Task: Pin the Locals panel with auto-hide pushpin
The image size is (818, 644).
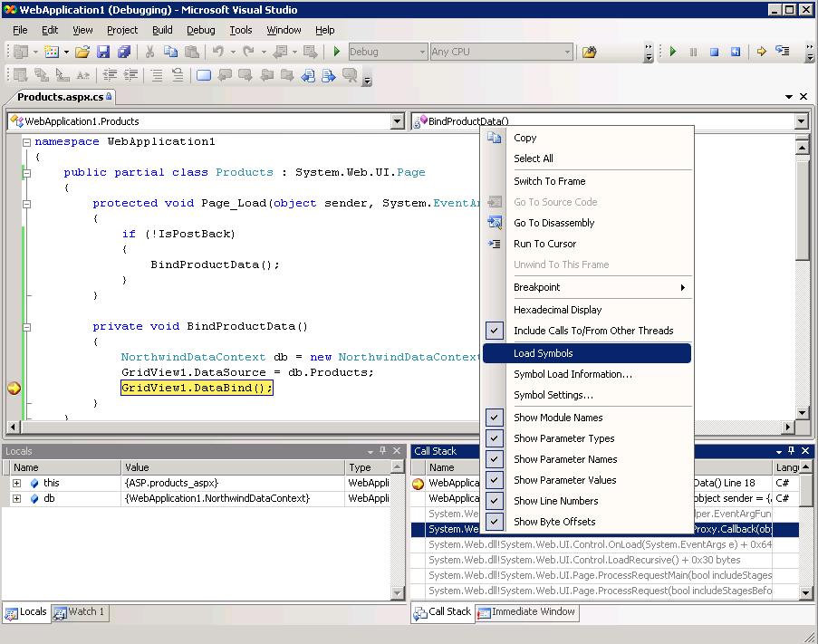Action: (383, 450)
